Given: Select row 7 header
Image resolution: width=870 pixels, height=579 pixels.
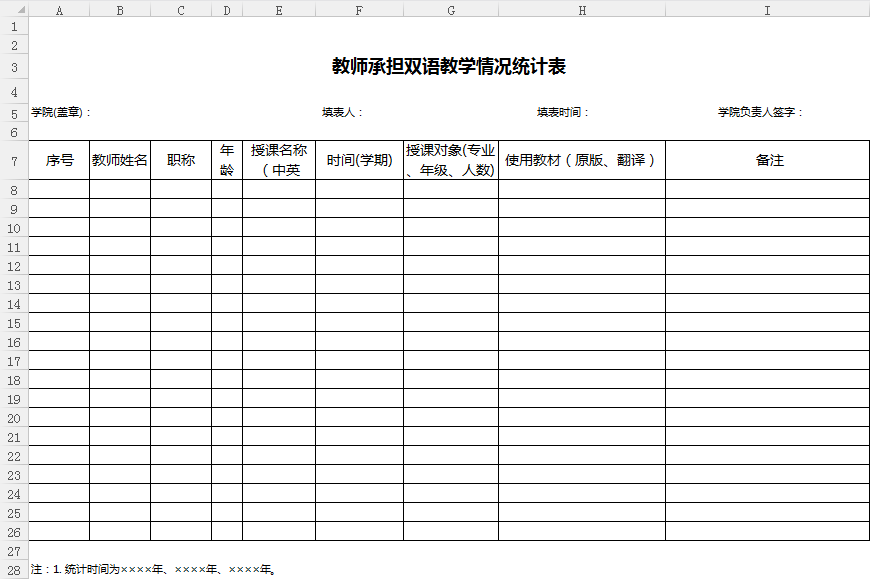Looking at the screenshot, I should 14,160.
